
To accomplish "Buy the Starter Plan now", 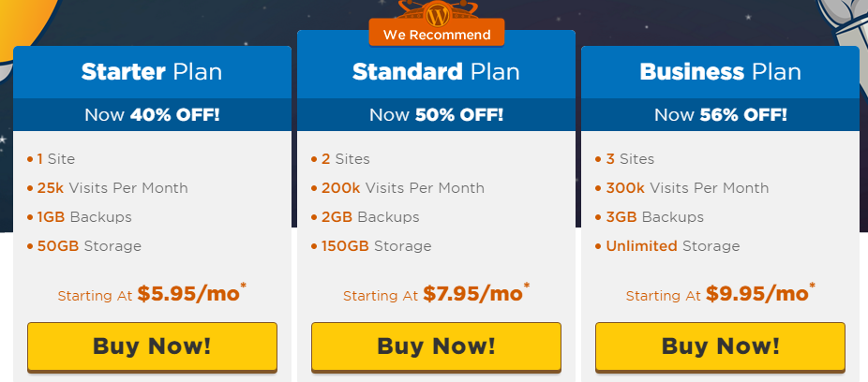I will tap(152, 346).
